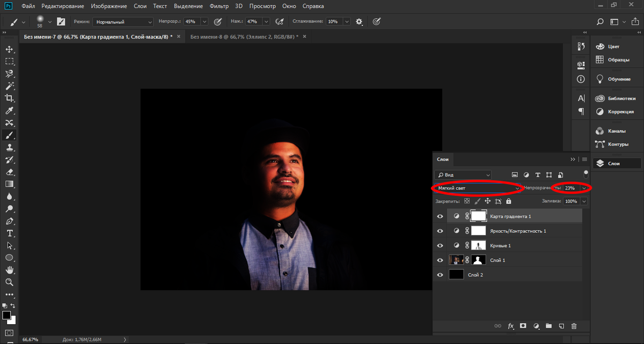Open the Каналы panel
Screen dimensions: 644x344
coord(616,131)
